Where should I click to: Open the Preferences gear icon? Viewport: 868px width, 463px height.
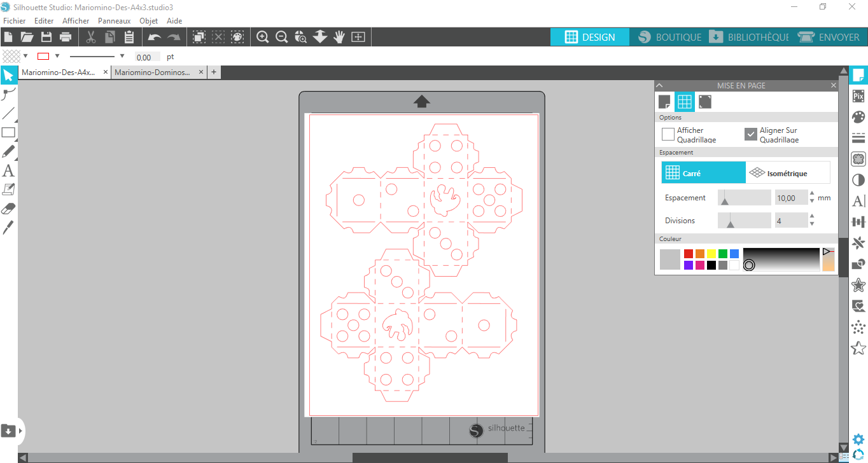pos(858,439)
